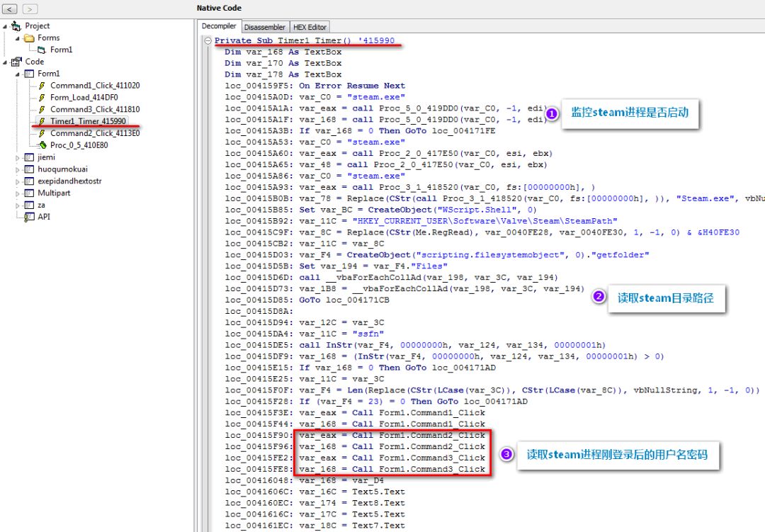The width and height of the screenshot is (765, 532).
Task: Switch to the Decompiler tab
Action: point(219,26)
